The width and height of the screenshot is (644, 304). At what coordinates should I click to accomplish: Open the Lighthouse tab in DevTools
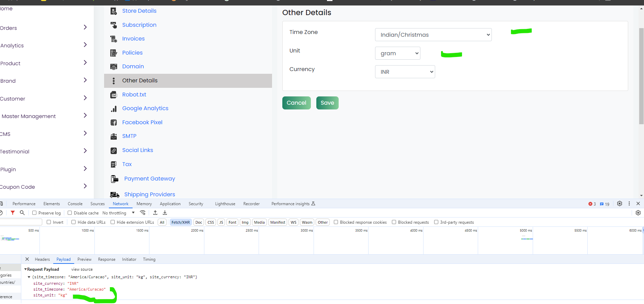[225, 204]
